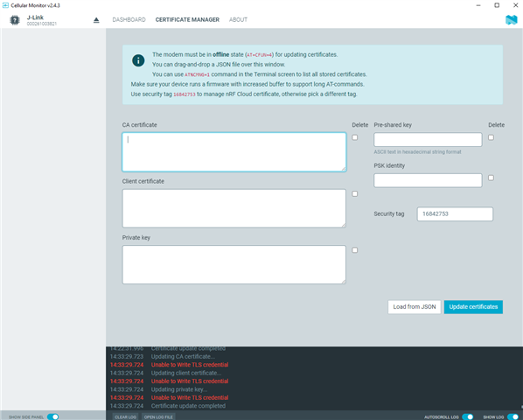Click 'Updating CA certificate...' log line
The height and width of the screenshot is (420, 523).
point(183,357)
